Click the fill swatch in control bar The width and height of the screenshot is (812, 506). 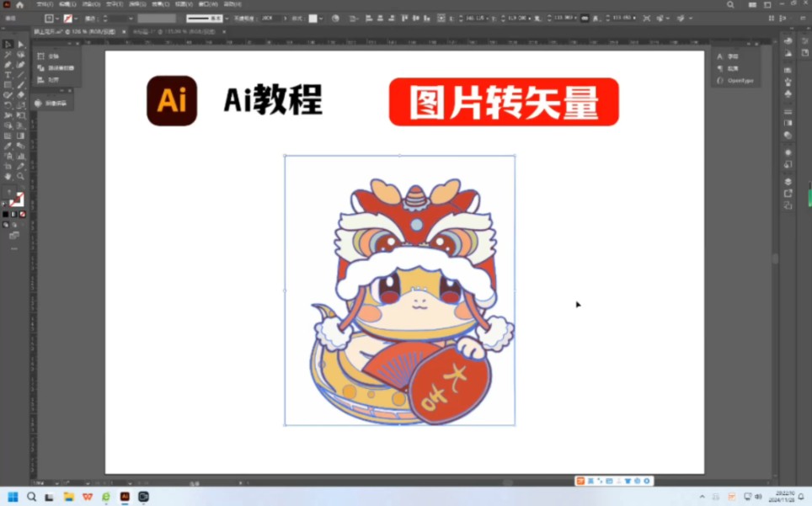[49, 19]
